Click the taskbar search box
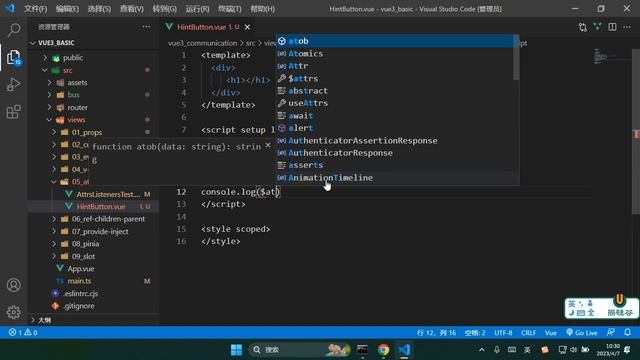The image size is (640, 360). [x=299, y=350]
